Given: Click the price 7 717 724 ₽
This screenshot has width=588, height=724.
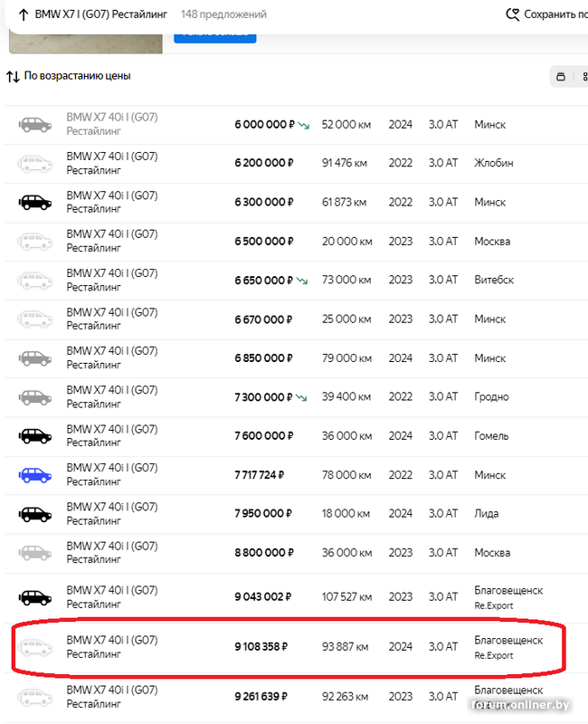Looking at the screenshot, I should 260,475.
